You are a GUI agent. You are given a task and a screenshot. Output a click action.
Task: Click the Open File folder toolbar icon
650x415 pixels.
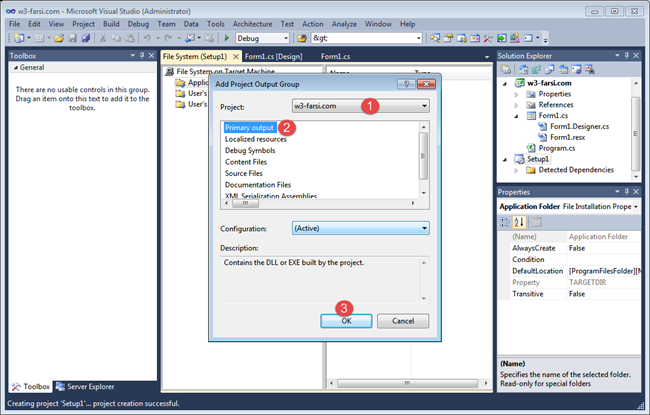59,38
